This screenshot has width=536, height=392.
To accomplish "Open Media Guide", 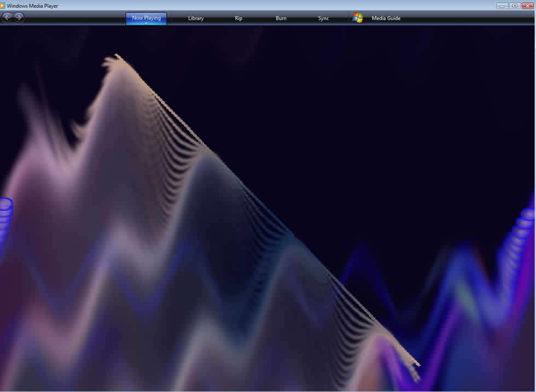I will (x=386, y=19).
